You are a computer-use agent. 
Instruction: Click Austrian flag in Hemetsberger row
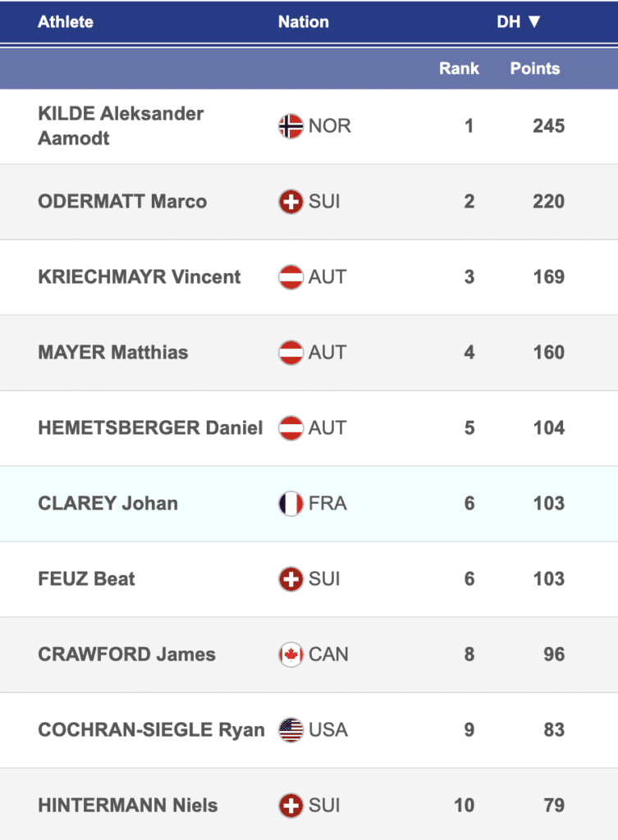291,428
